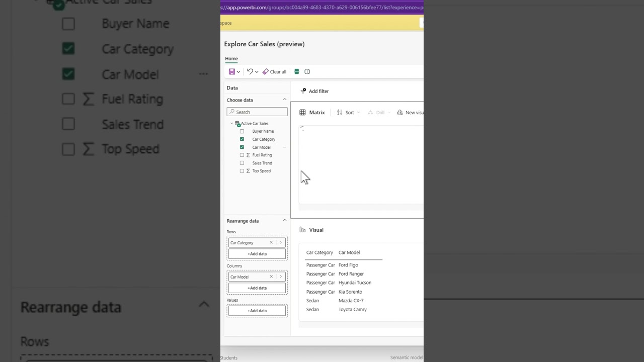This screenshot has height=362, width=644.
Task: Click the Add filter button
Action: [x=314, y=91]
